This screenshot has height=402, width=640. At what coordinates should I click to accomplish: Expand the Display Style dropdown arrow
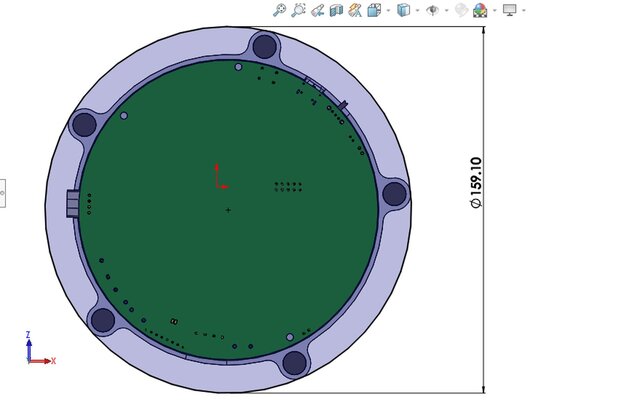pos(416,11)
